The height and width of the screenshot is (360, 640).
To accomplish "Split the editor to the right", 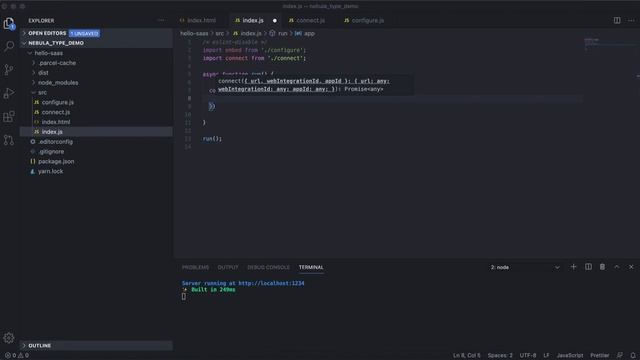I will (x=617, y=20).
